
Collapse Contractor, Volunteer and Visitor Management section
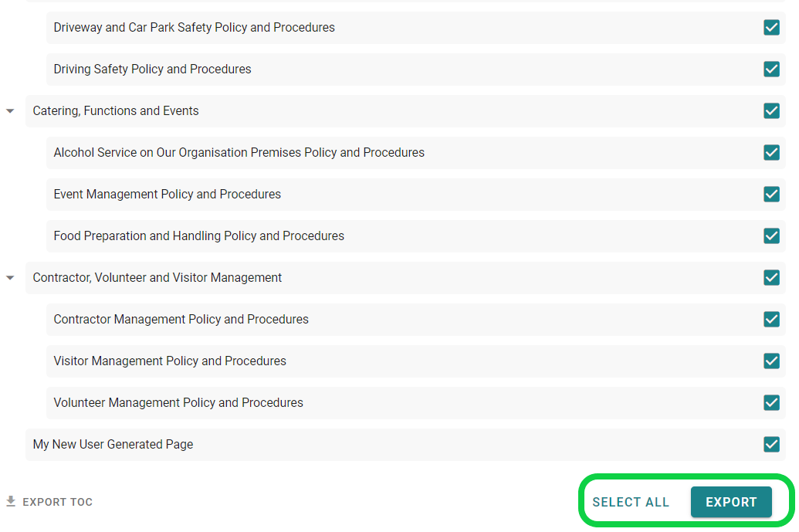(10, 278)
